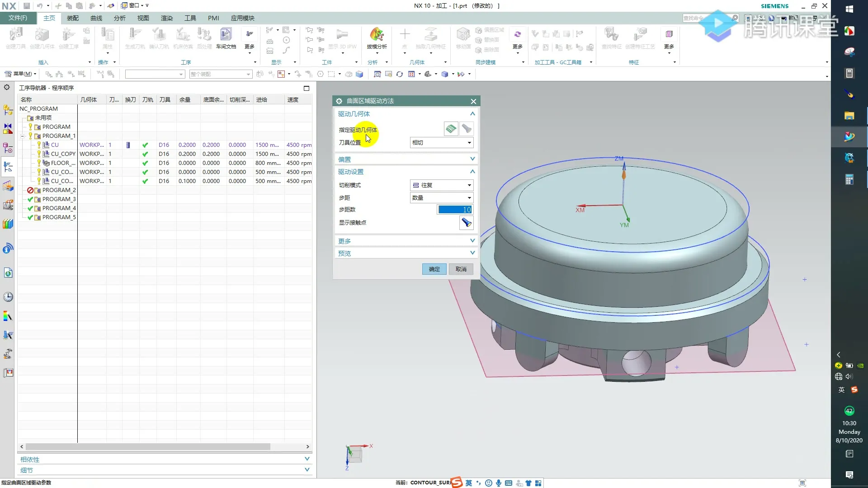Click the calculator icon in taskbar

click(x=849, y=73)
